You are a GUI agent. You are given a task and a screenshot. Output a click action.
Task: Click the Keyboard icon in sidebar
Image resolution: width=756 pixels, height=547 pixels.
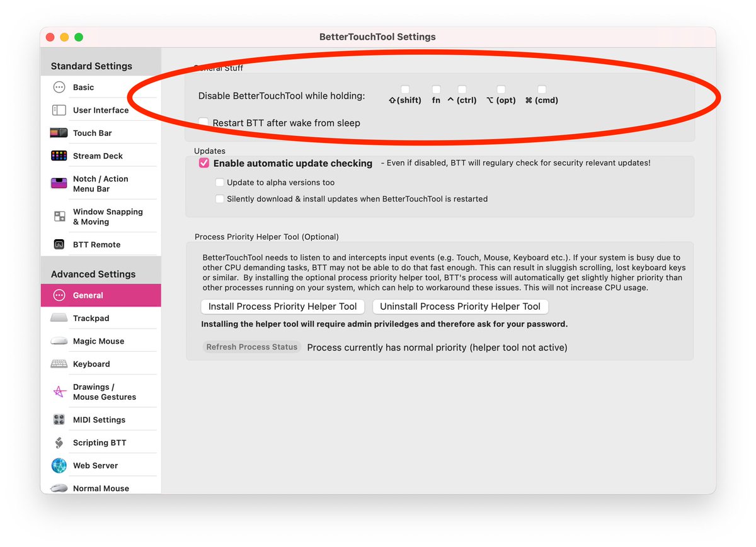(59, 364)
